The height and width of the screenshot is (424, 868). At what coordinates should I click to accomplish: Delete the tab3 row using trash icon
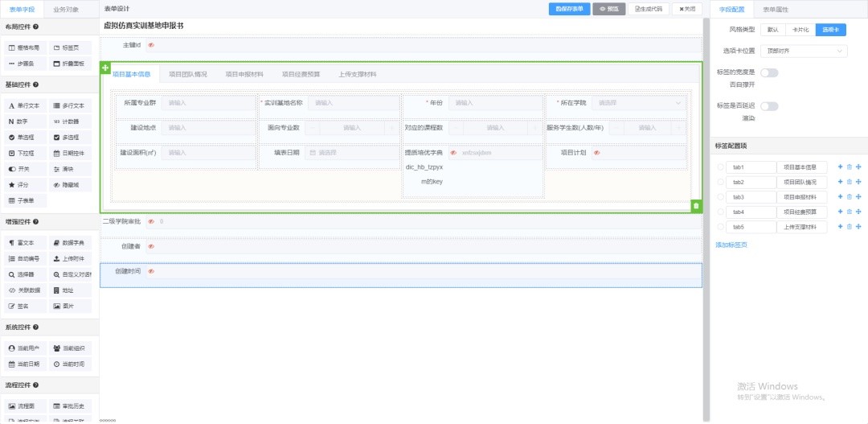pos(849,197)
